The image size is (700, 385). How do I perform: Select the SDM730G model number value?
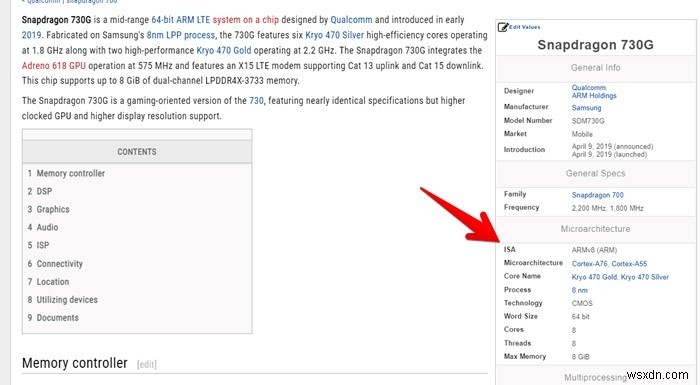pos(588,121)
